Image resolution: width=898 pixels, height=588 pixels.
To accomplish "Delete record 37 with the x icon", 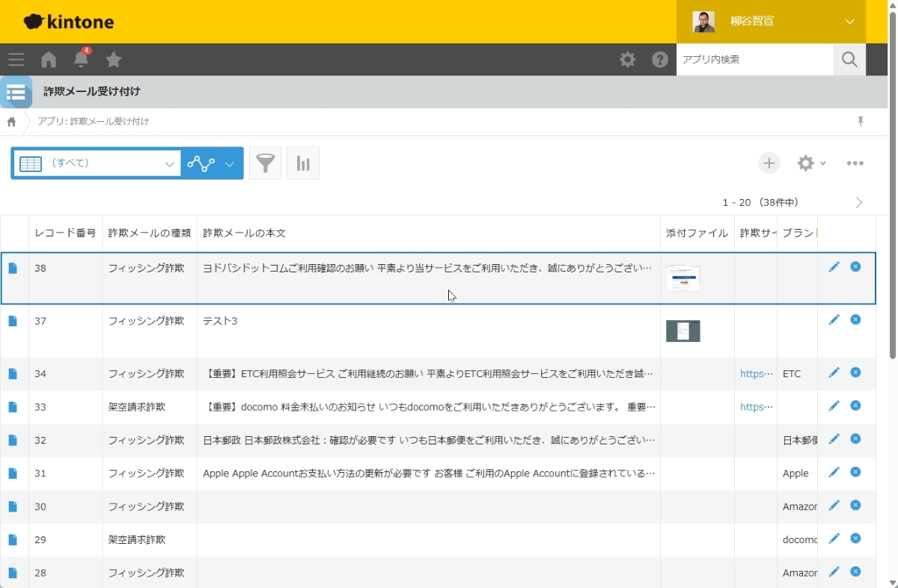I will [855, 319].
